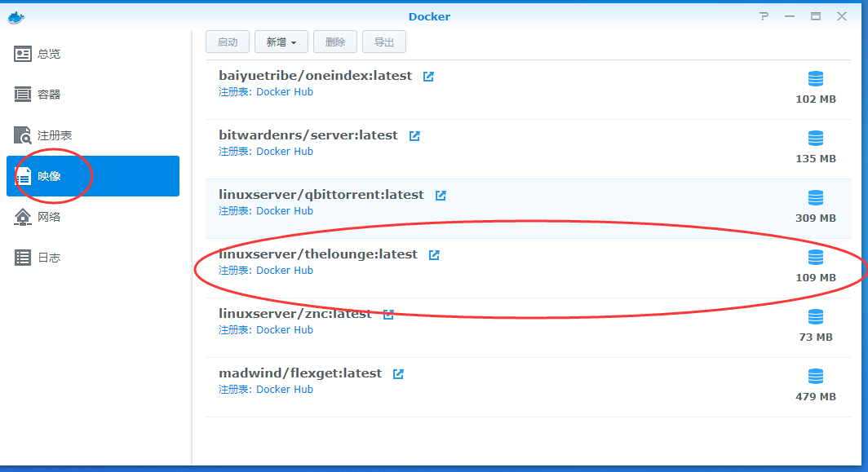Image resolution: width=868 pixels, height=472 pixels.
Task: Select the bitwardenrs/server:latest image name
Action: point(308,135)
